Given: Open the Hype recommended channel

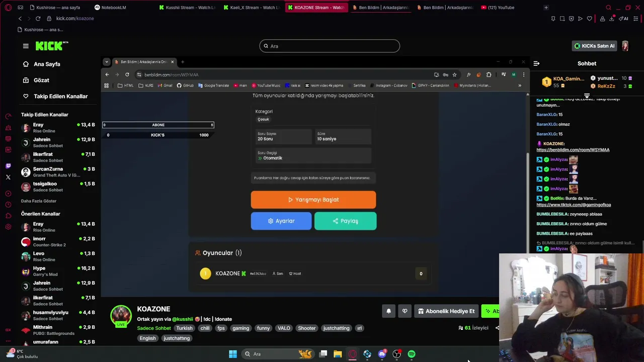Looking at the screenshot, I should pyautogui.click(x=58, y=271).
